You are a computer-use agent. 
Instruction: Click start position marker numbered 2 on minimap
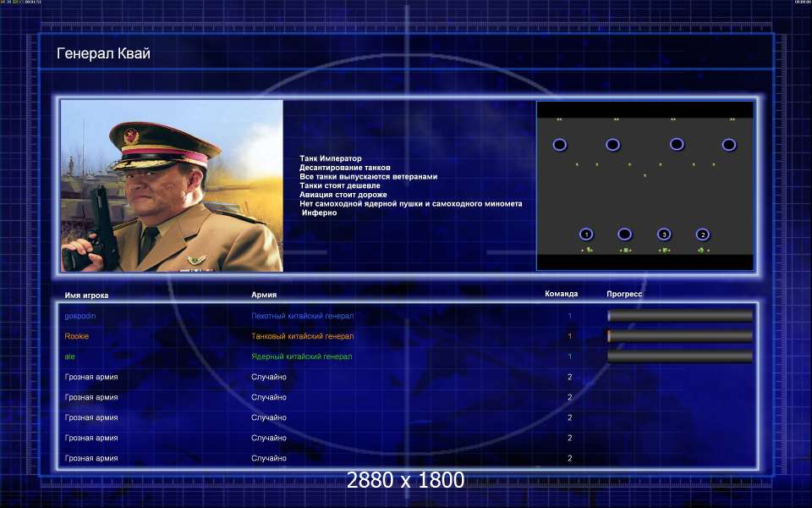(703, 235)
